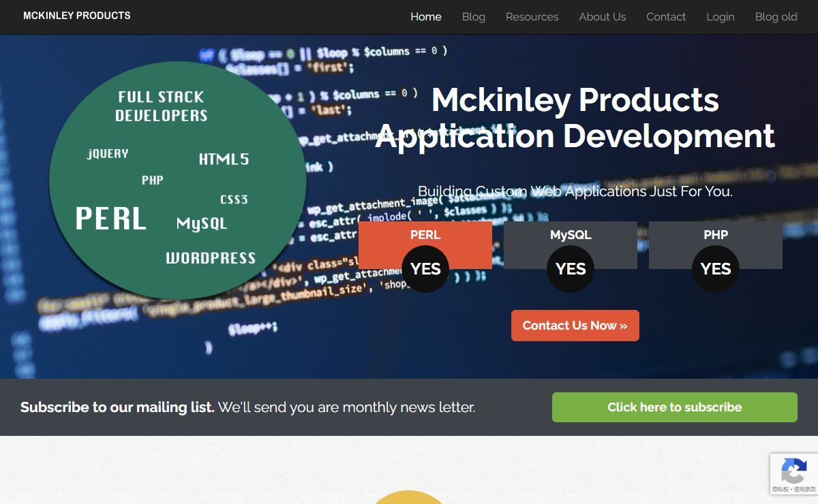Image resolution: width=818 pixels, height=504 pixels.
Task: Go to the Blog page
Action: [x=474, y=17]
